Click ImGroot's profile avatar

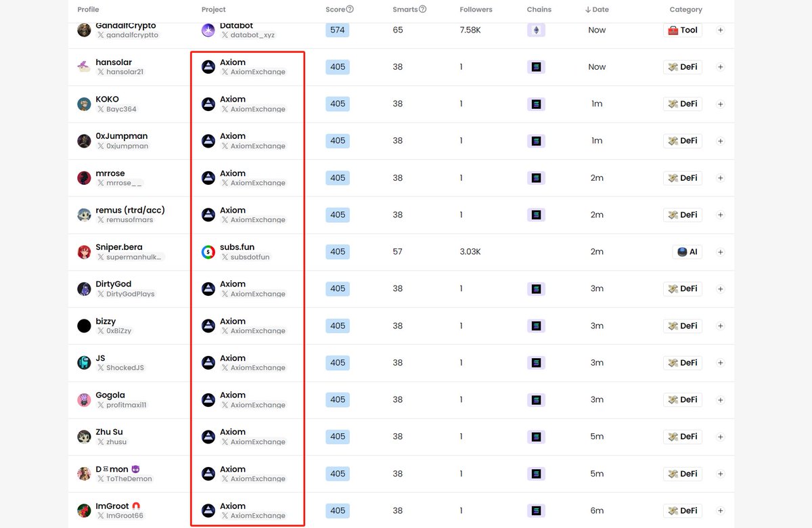[84, 510]
